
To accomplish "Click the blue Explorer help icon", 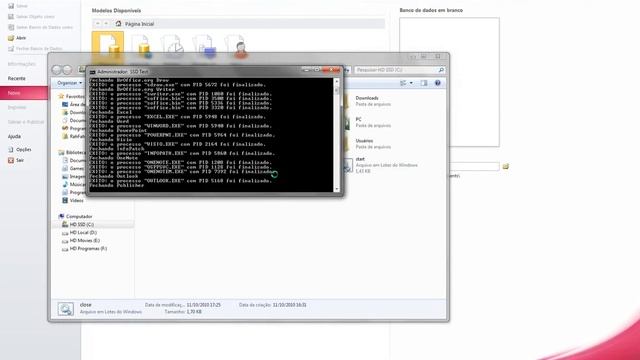I will [x=438, y=83].
